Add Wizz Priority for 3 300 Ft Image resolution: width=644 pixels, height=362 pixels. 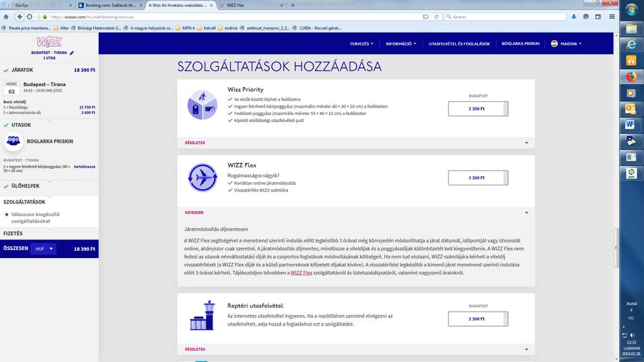click(478, 109)
